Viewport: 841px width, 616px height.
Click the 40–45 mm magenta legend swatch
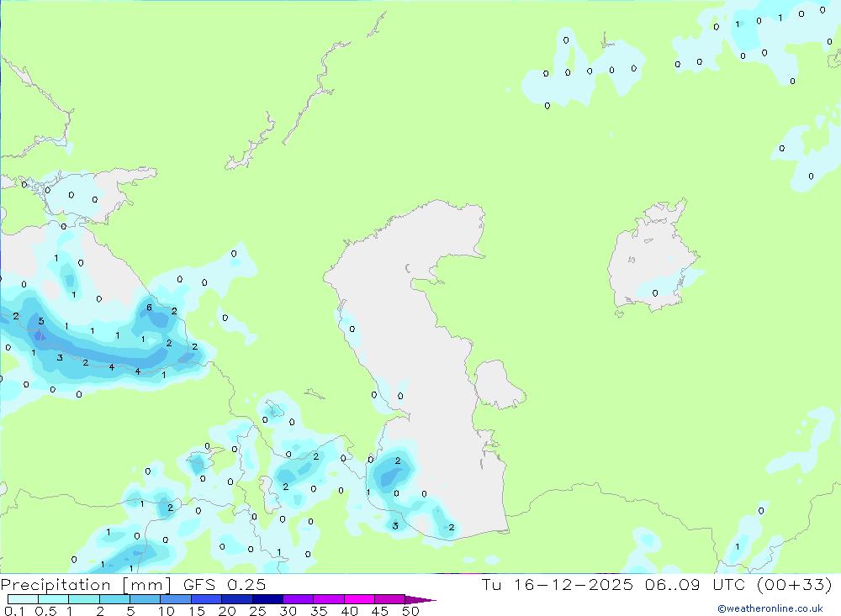[359, 599]
